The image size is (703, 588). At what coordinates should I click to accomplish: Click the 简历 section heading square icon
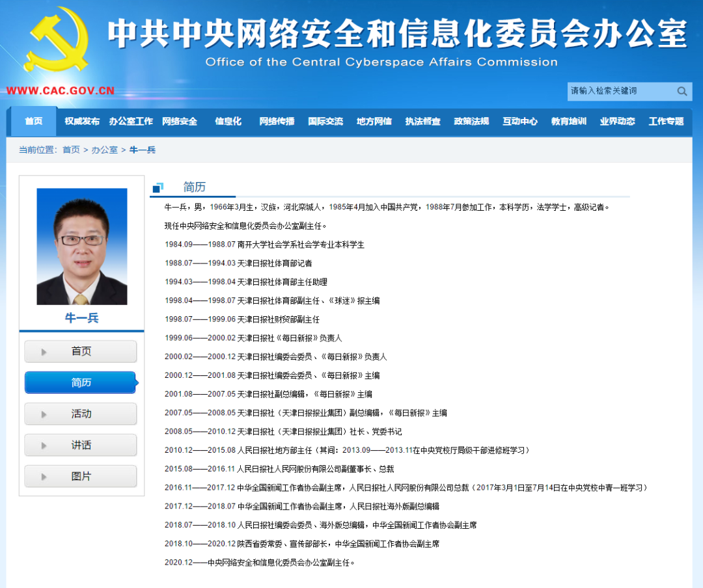pos(158,187)
